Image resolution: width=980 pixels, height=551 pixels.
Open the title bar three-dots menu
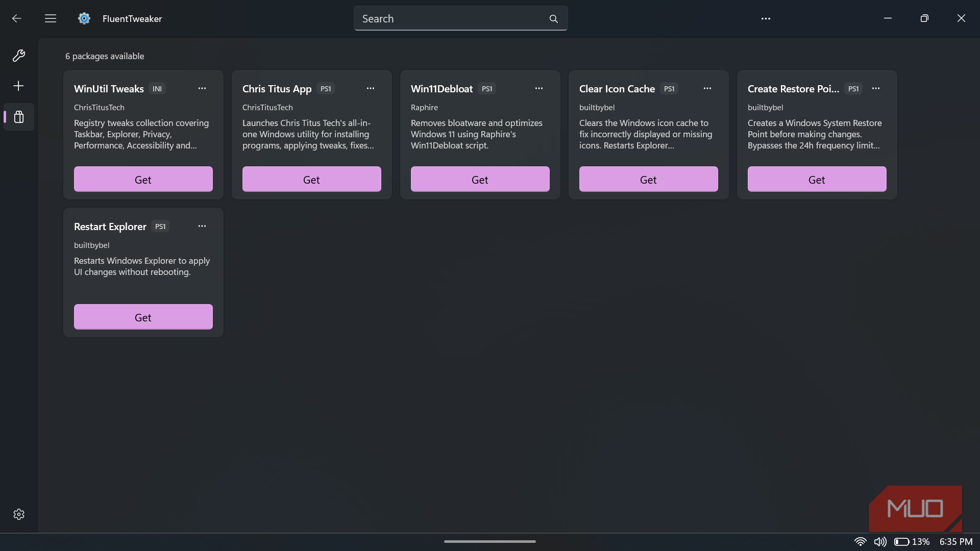click(x=766, y=18)
